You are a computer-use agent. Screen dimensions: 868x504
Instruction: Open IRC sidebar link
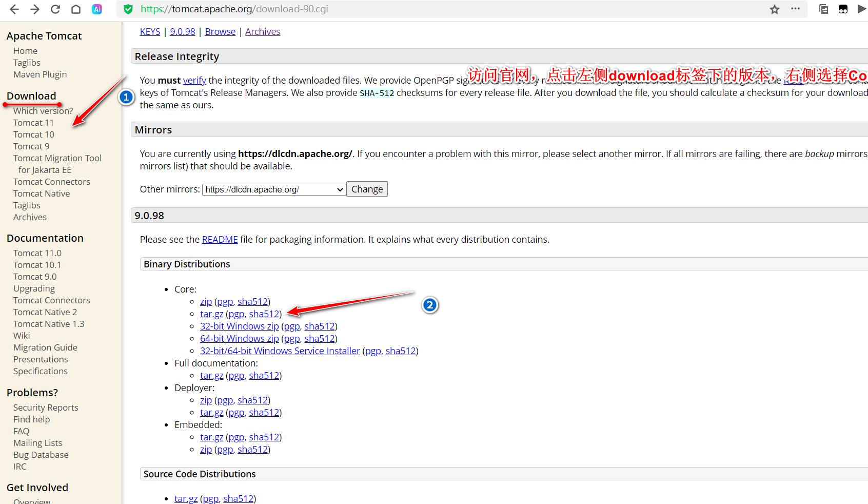[20, 467]
